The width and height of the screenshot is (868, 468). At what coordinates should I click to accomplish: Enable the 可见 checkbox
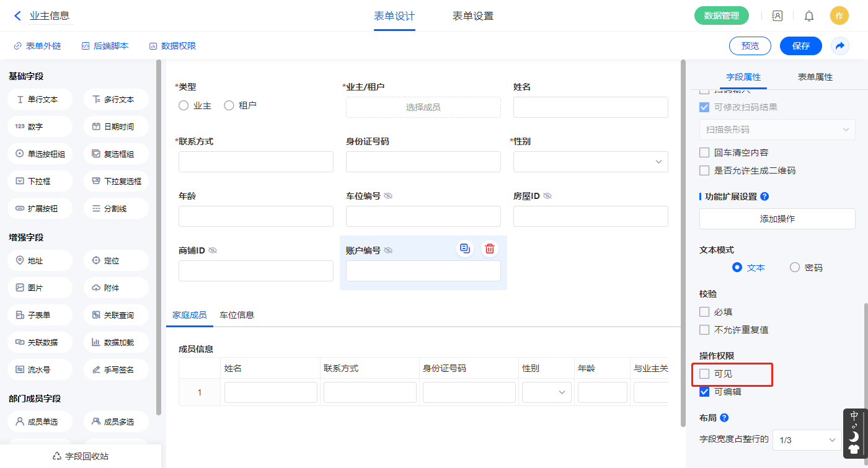click(x=704, y=374)
